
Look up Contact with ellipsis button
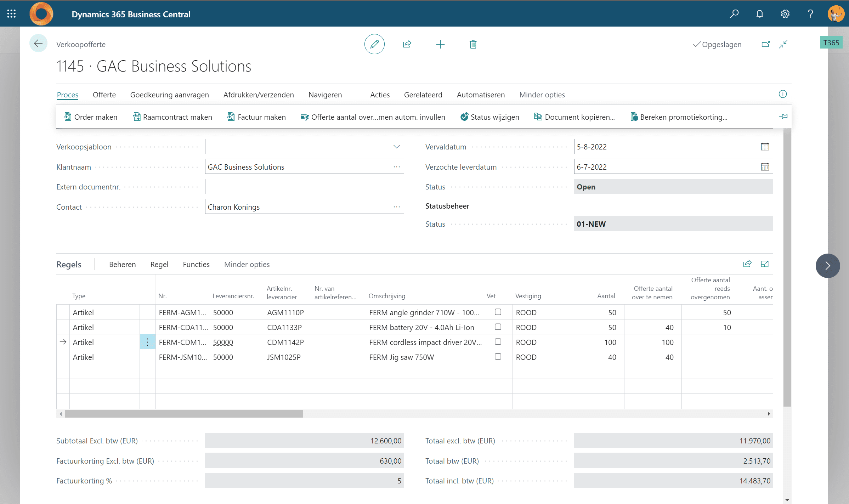pos(396,207)
